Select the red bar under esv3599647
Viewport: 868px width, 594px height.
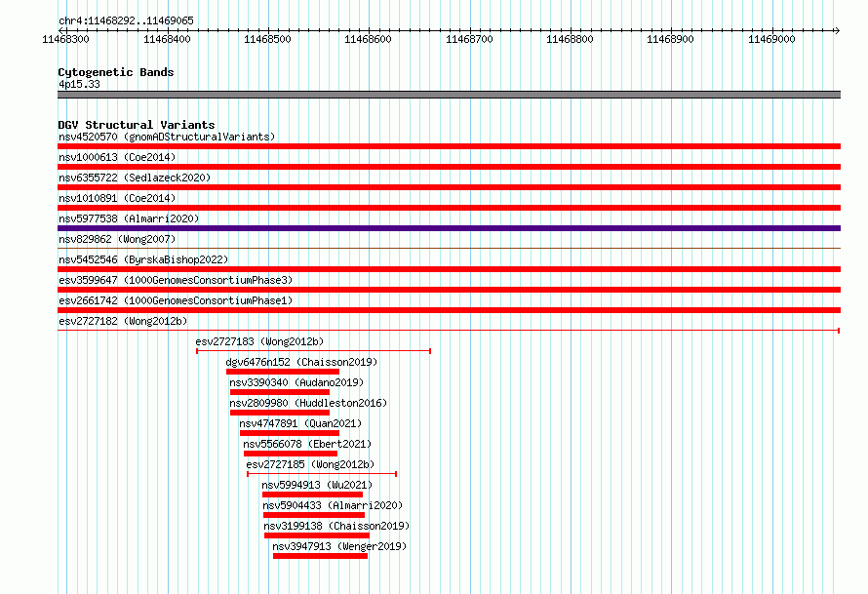pyautogui.click(x=449, y=290)
